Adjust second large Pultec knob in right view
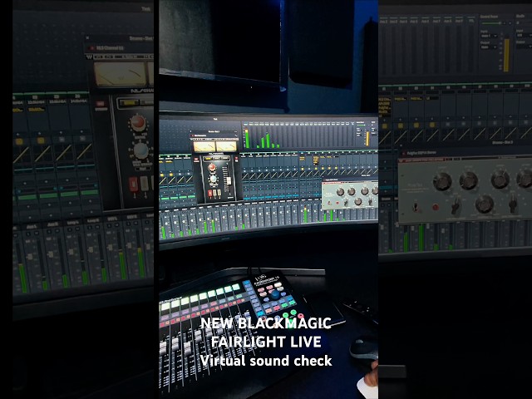532x399 pixels. 469,180
